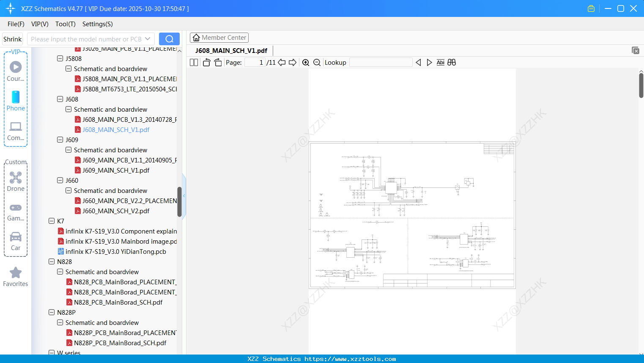Screen dimensions: 644x363
Task: Open the Tool menu
Action: coord(65,24)
